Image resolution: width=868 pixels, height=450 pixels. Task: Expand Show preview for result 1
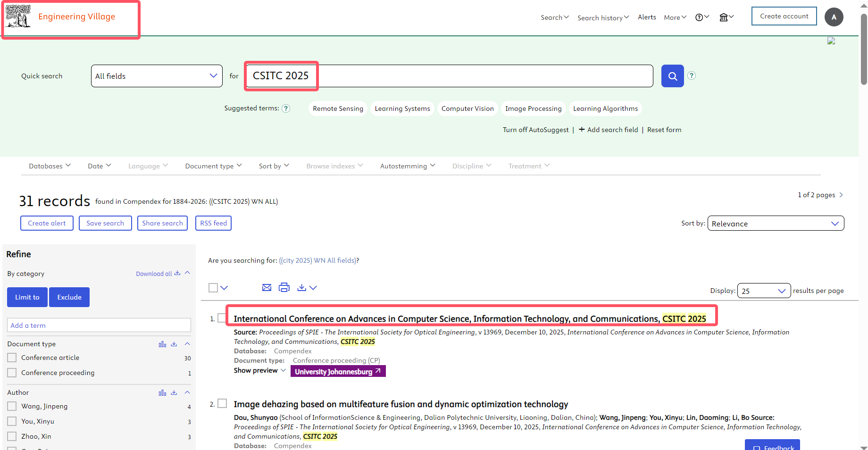260,371
